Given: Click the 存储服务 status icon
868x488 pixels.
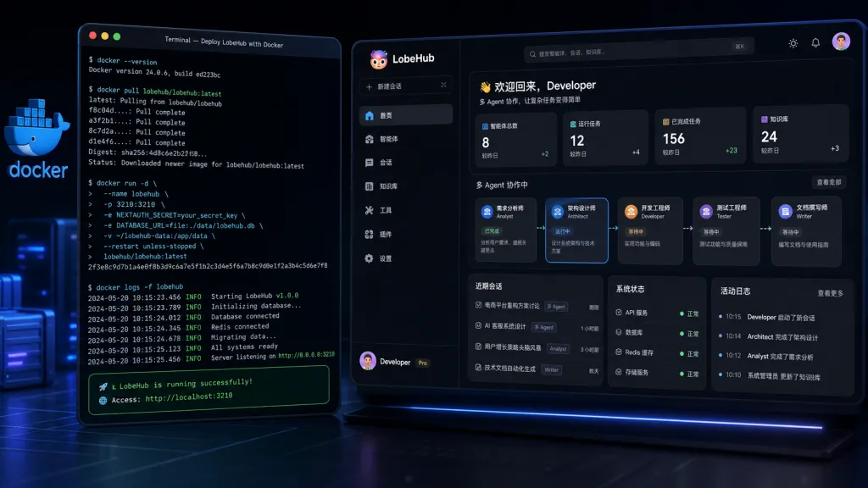Looking at the screenshot, I should [x=619, y=372].
